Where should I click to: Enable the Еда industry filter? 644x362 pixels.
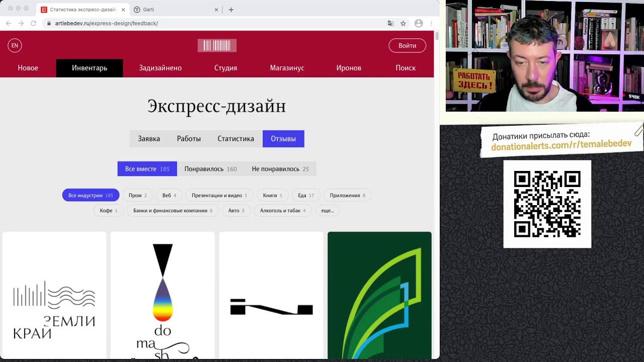point(305,195)
